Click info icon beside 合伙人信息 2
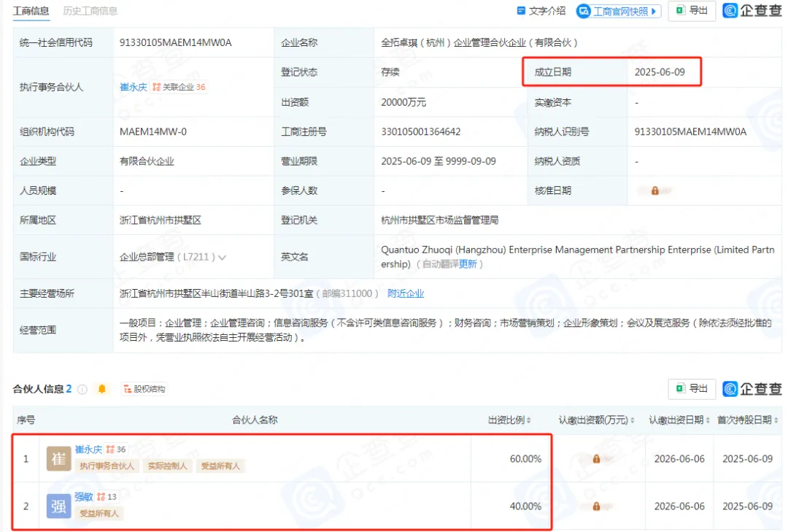Screen dimensions: 788x532 [82, 389]
